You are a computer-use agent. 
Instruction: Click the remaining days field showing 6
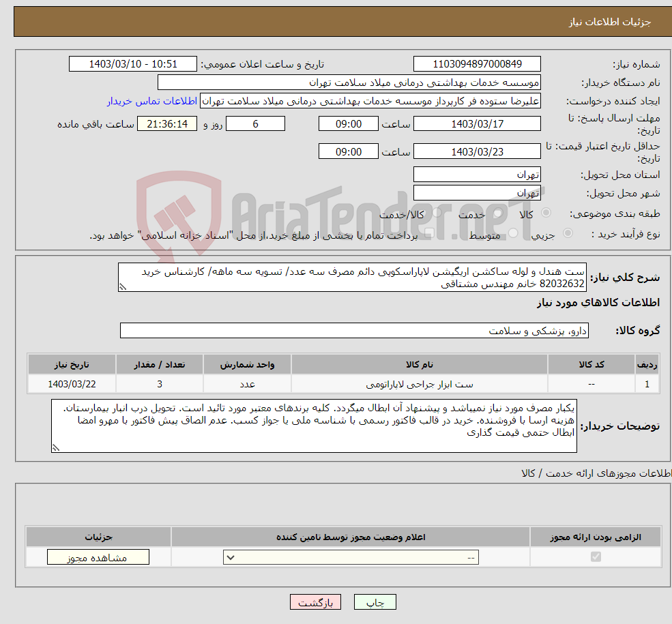(x=255, y=123)
